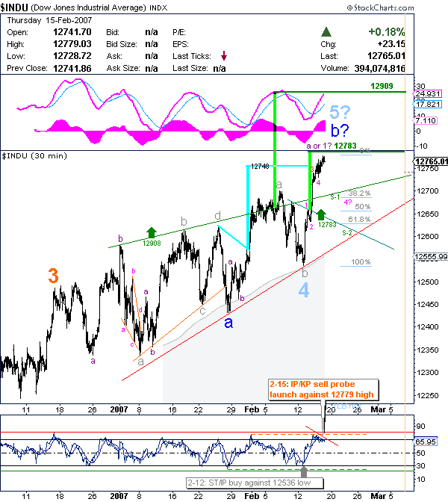Click the 65.95 indicator value tag

tap(423, 442)
